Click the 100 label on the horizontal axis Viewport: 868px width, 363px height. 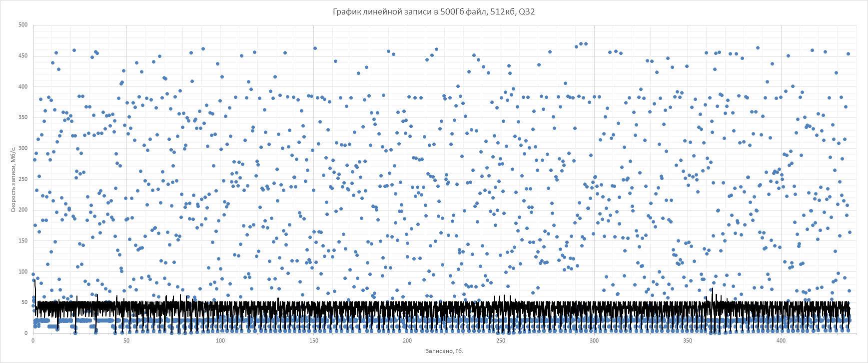(220, 341)
